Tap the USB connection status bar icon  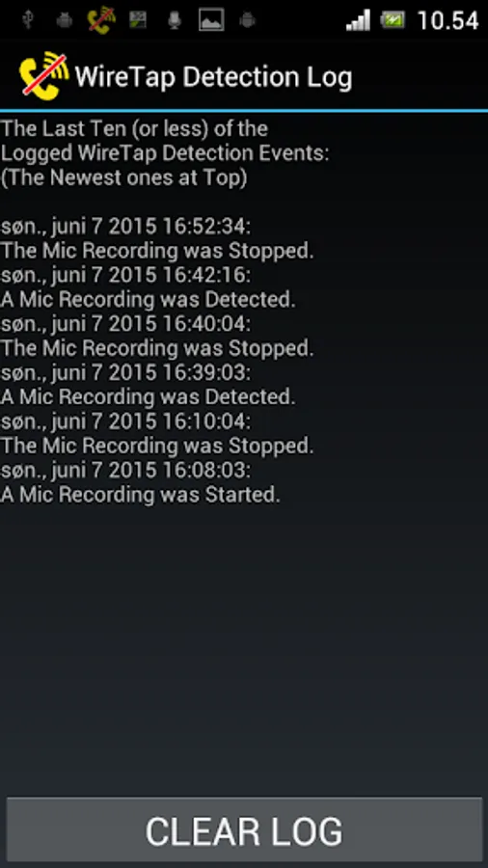click(28, 20)
